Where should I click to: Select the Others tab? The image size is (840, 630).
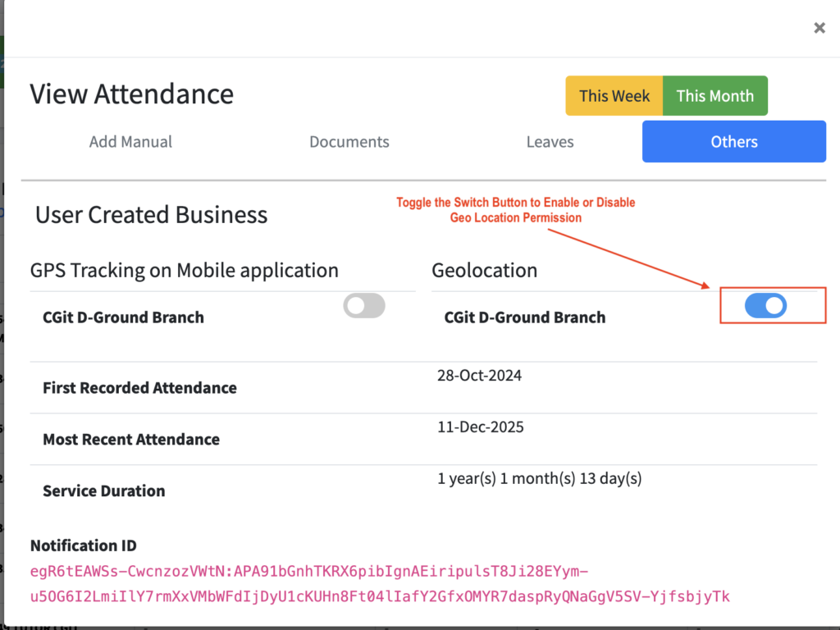click(x=733, y=142)
